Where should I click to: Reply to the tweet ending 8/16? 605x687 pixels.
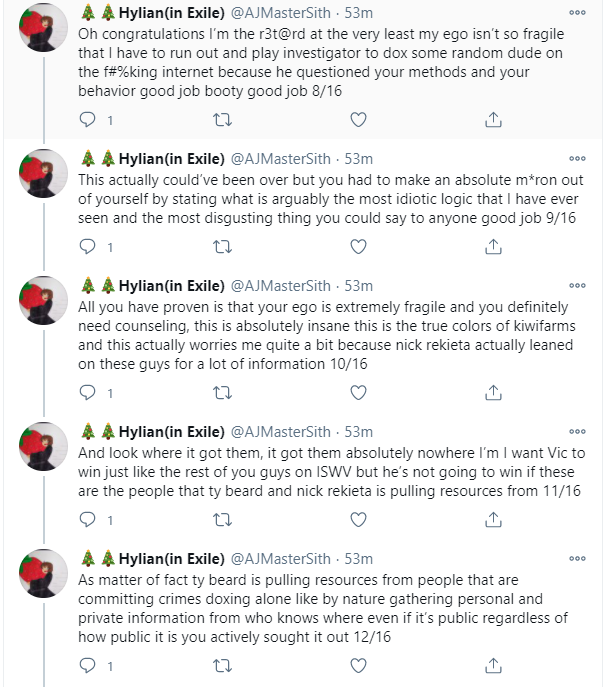(87, 119)
